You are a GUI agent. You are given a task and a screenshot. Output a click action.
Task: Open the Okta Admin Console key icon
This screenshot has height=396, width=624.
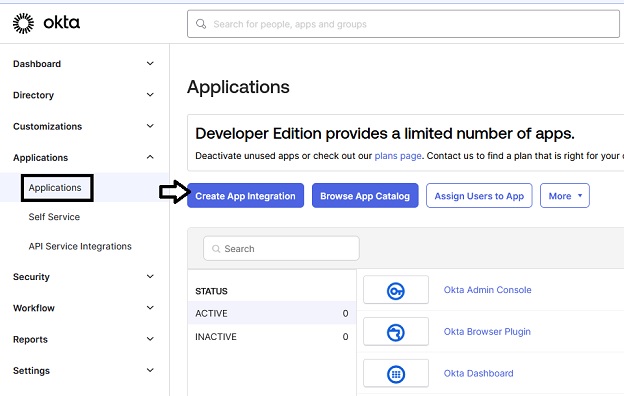point(396,291)
